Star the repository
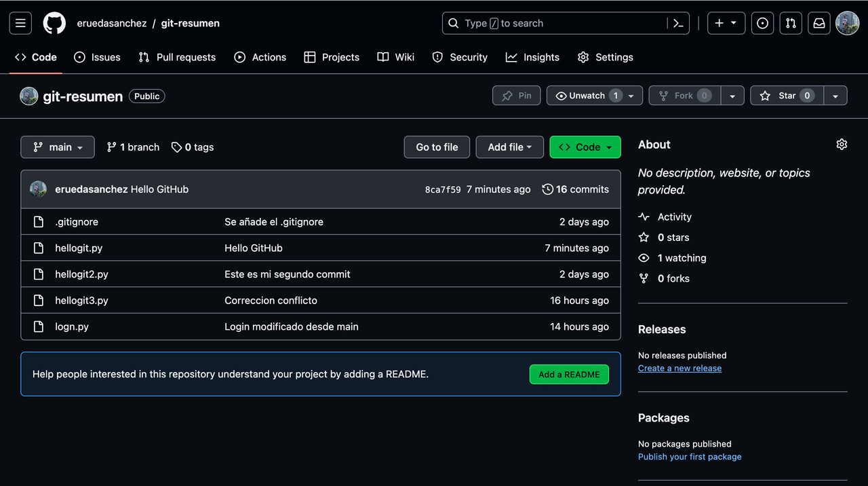 click(787, 96)
